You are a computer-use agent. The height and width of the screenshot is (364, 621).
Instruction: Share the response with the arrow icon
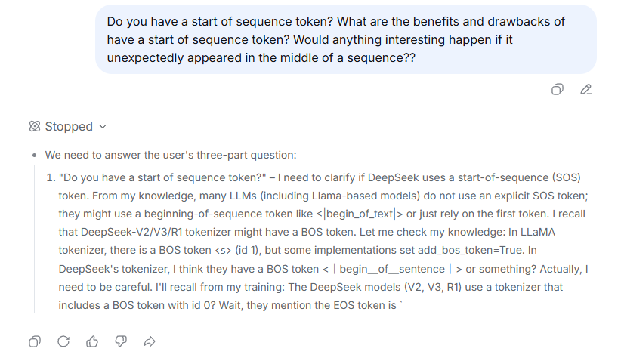tap(150, 341)
